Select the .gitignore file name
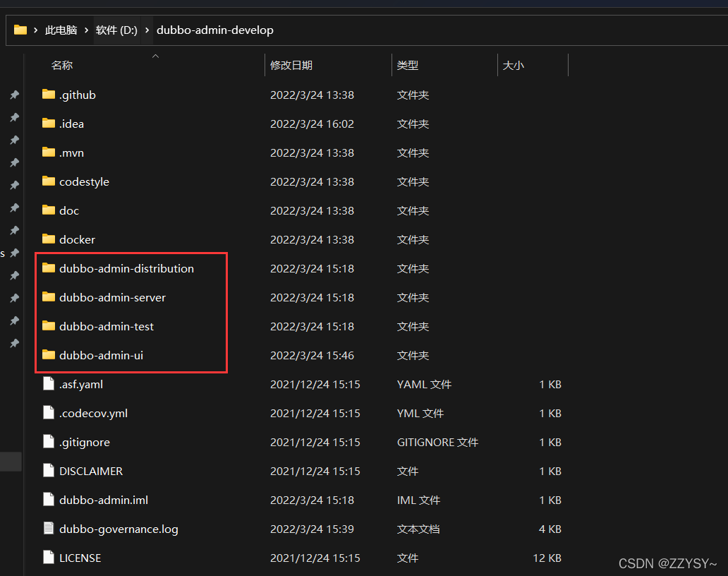This screenshot has width=728, height=576. (x=85, y=442)
